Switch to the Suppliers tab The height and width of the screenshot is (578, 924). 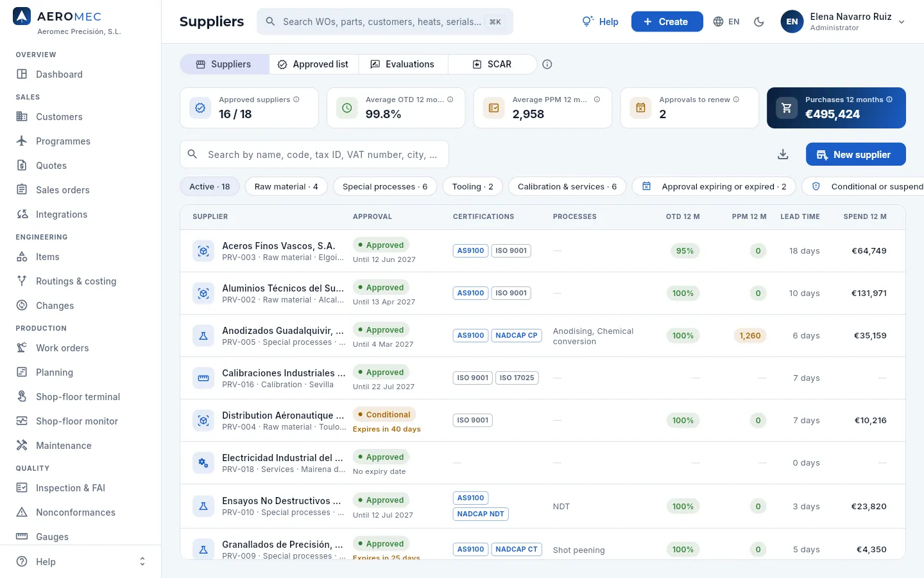(x=224, y=64)
